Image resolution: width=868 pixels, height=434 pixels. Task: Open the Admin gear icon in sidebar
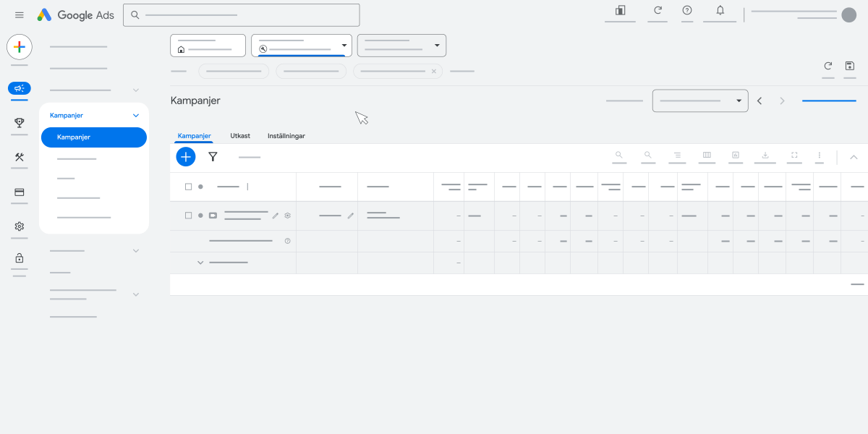[20, 226]
